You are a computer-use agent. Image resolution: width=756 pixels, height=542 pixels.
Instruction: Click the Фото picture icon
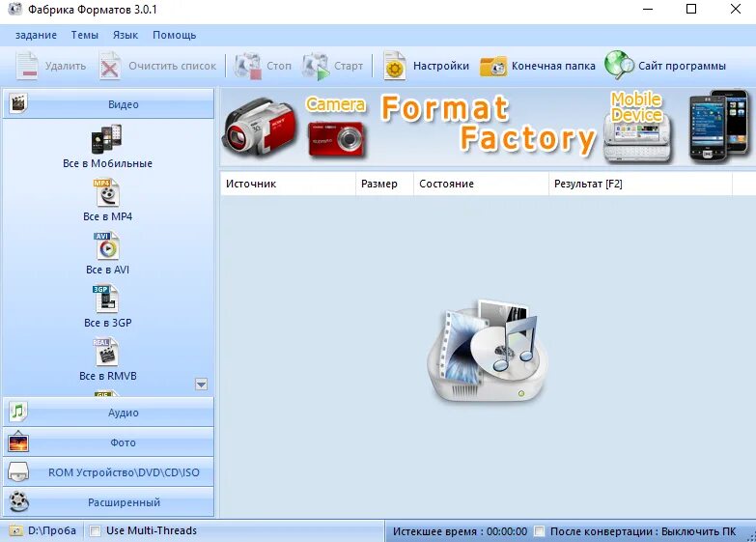[x=18, y=442]
